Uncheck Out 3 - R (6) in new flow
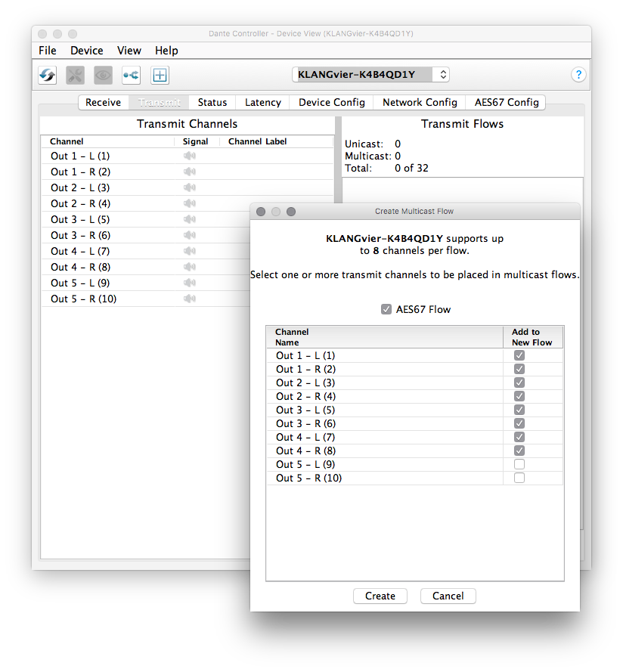 (519, 423)
